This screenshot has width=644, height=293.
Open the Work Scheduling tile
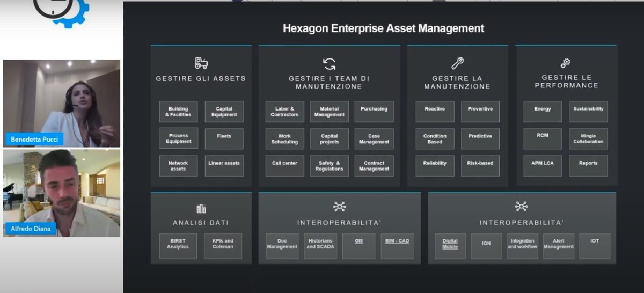[x=285, y=138]
